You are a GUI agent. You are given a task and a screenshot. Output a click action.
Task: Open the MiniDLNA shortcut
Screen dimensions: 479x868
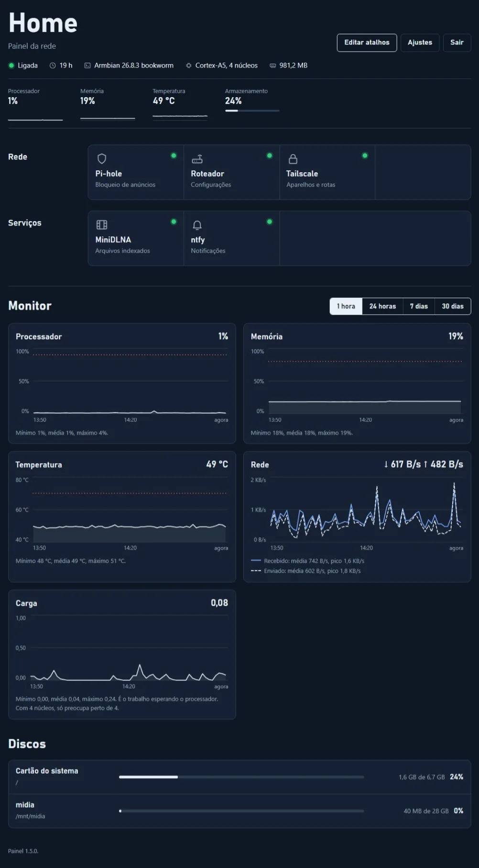[136, 238]
